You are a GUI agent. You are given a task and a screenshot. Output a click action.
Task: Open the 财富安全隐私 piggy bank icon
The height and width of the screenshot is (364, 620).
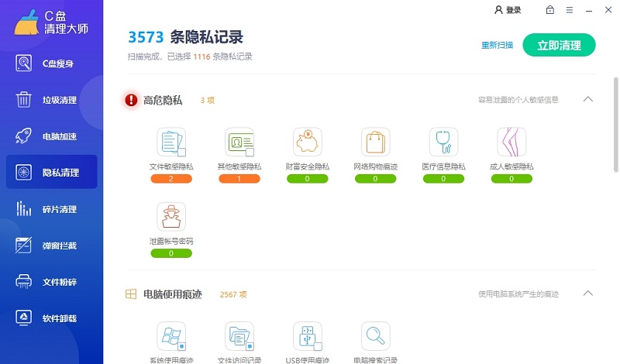[x=308, y=142]
